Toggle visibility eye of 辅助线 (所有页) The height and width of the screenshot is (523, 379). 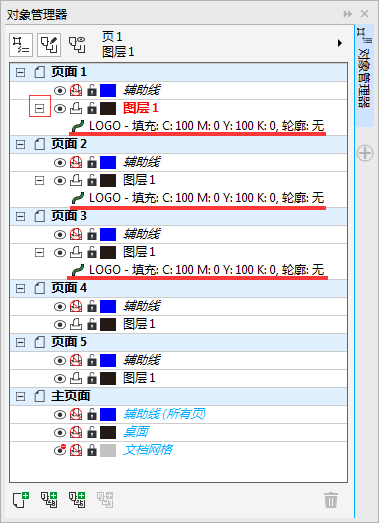60,415
